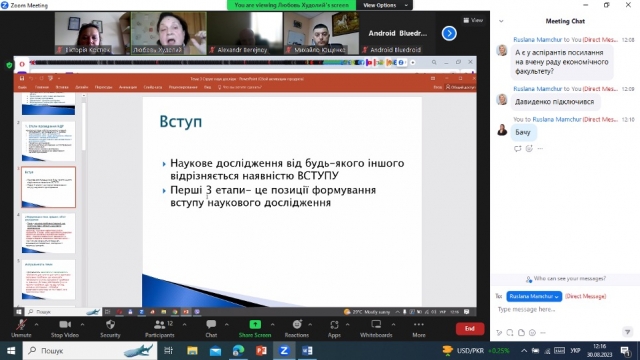
Task: Open Переходы tab in shared PowerPoint
Action: click(x=104, y=87)
